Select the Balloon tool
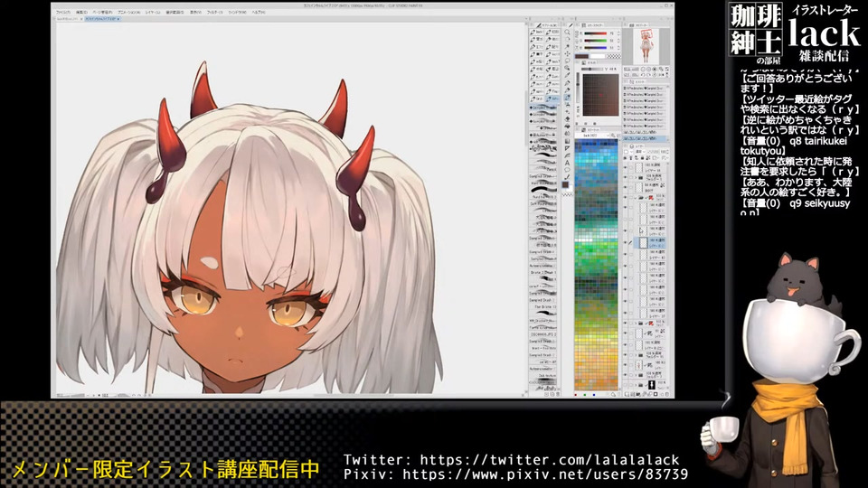 pos(567,170)
